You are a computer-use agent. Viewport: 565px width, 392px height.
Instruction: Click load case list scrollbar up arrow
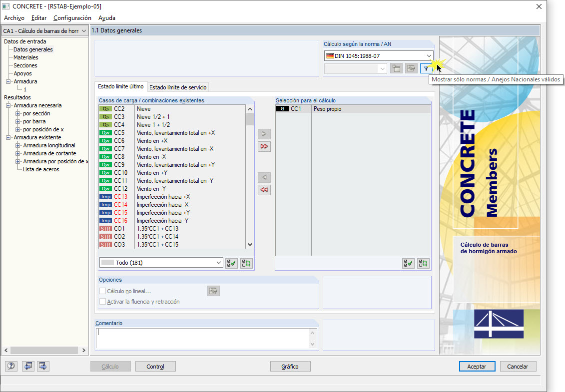(250, 109)
